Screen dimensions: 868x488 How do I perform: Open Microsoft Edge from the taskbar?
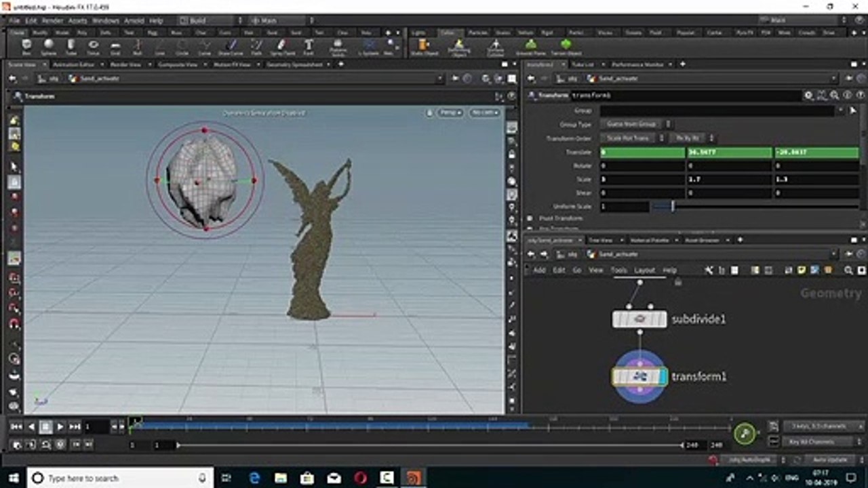tap(255, 478)
